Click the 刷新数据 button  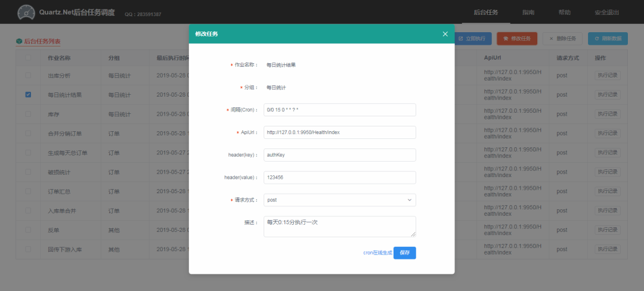(x=608, y=39)
